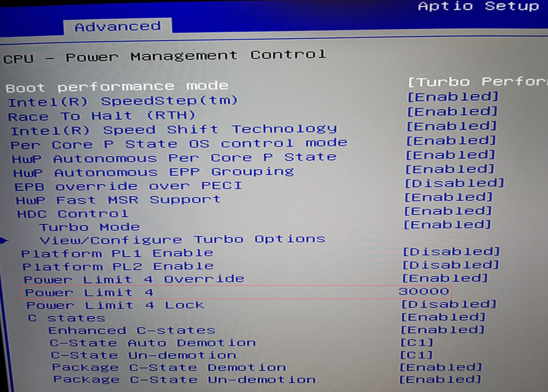Change Enhanced C-states [Enabled] value
This screenshot has width=548, height=392.
pyautogui.click(x=443, y=329)
